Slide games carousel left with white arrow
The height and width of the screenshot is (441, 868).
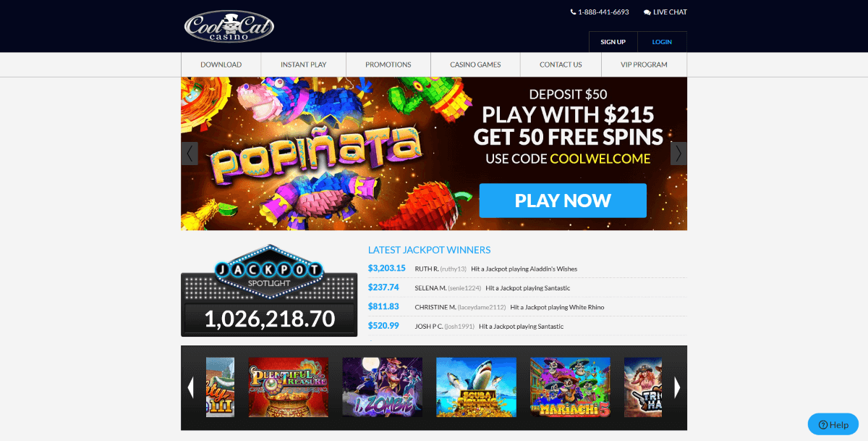pos(191,388)
